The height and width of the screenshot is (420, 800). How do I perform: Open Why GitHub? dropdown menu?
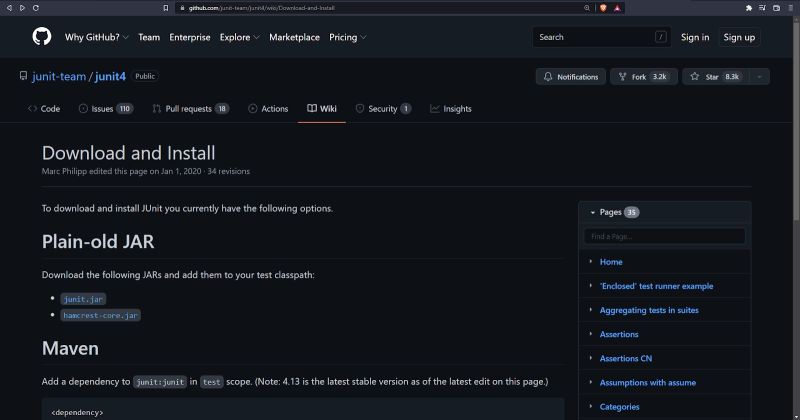pyautogui.click(x=97, y=37)
